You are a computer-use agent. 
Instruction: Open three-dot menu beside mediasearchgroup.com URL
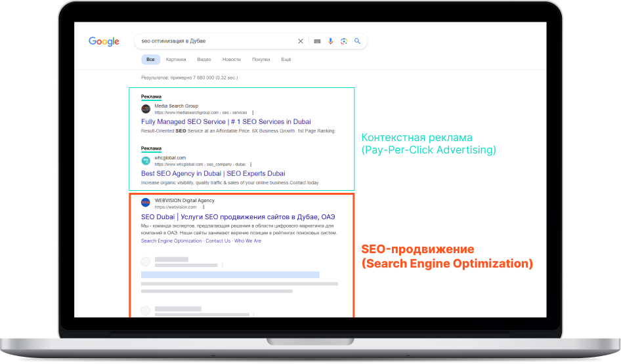point(253,113)
